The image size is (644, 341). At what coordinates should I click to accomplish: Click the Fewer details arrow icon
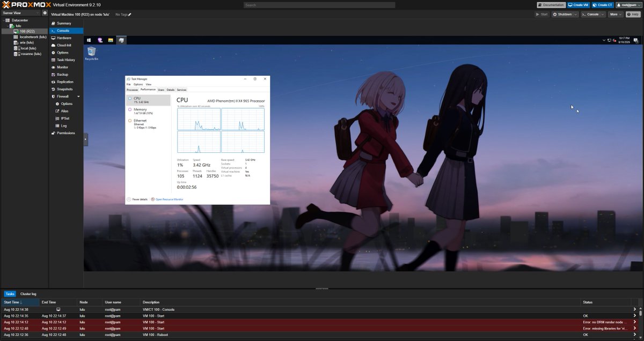pyautogui.click(x=129, y=199)
